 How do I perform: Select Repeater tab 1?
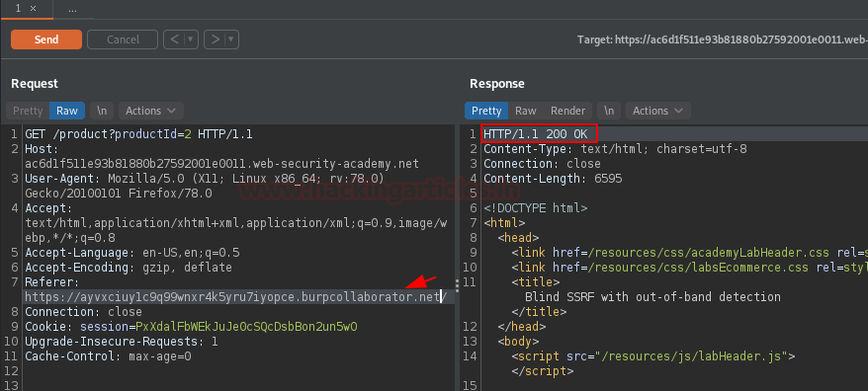(19, 9)
